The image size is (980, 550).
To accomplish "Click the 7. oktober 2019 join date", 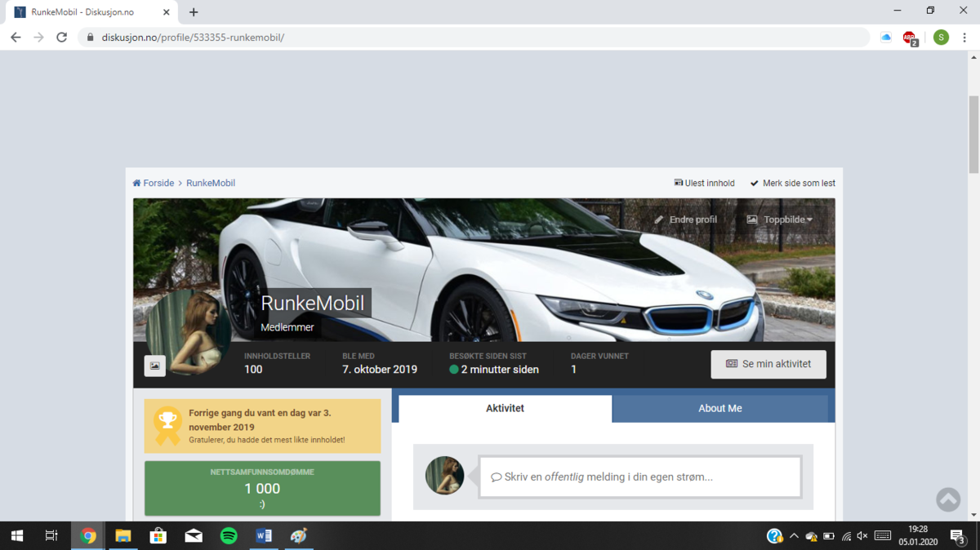I will [x=380, y=370].
